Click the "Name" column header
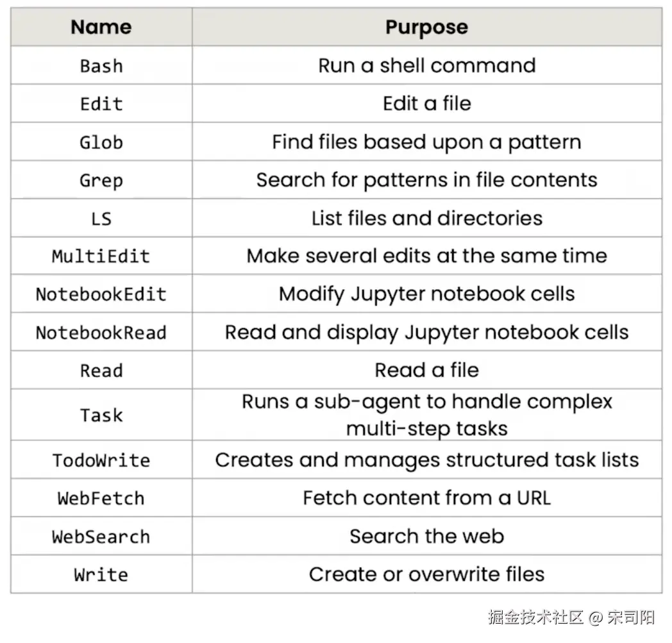This screenshot has width=672, height=643. tap(101, 27)
